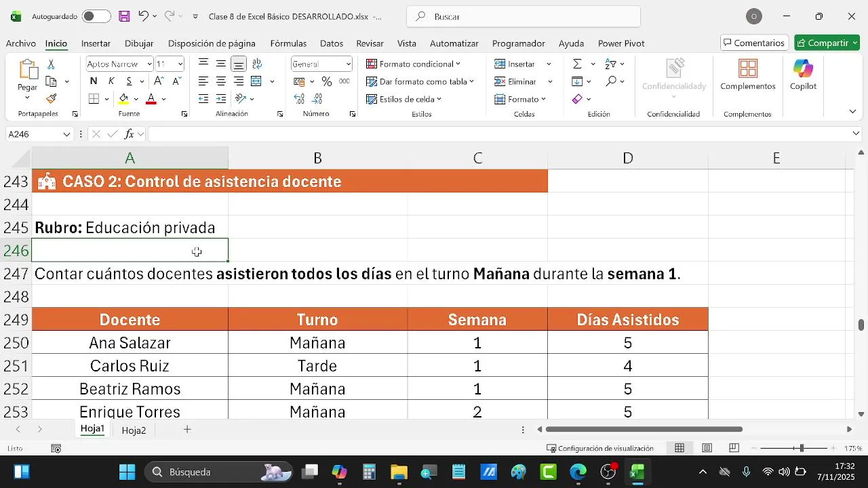The height and width of the screenshot is (488, 868).
Task: Toggle bottom vertical alignment
Action: [239, 64]
